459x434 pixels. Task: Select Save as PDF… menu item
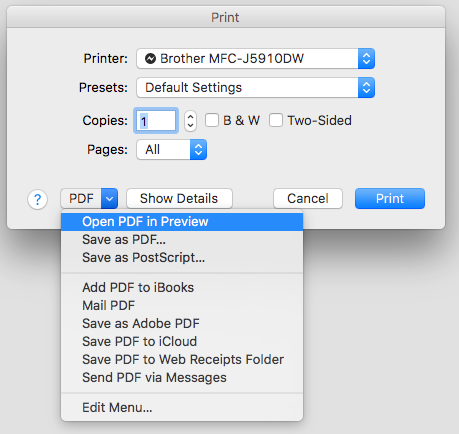pyautogui.click(x=182, y=240)
